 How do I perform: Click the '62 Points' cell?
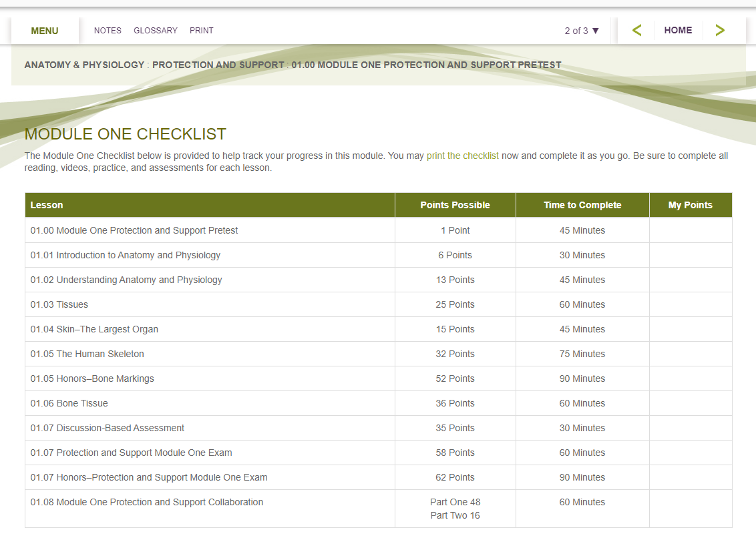click(455, 477)
